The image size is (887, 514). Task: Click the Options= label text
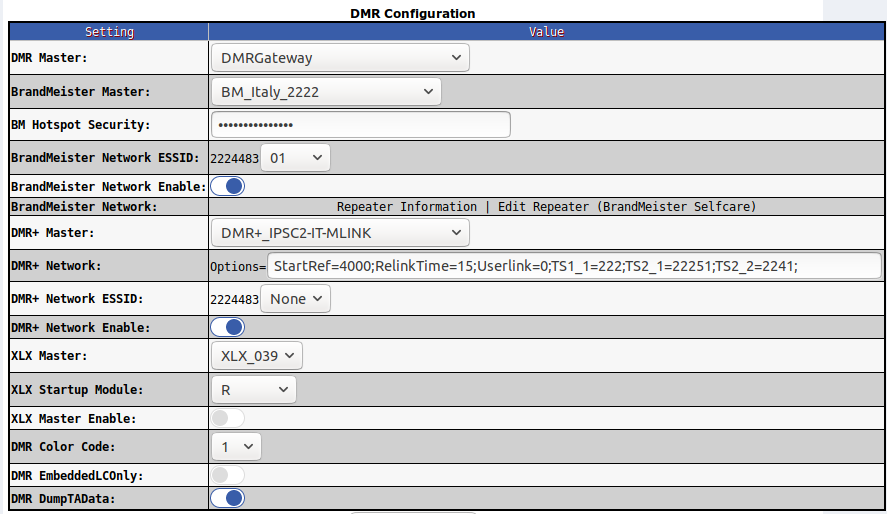[238, 266]
